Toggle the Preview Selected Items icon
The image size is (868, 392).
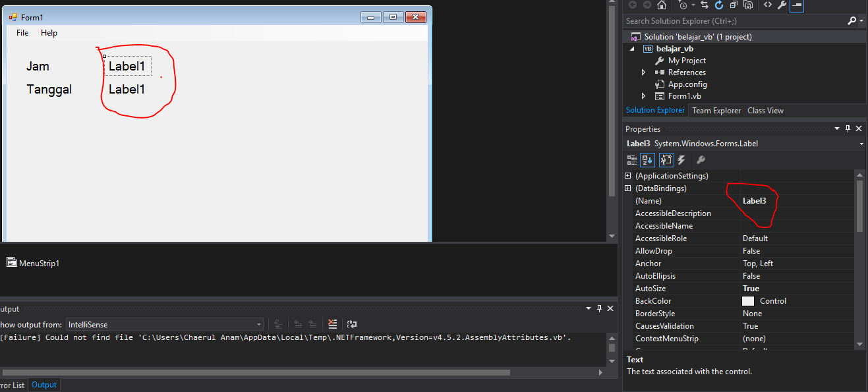(x=797, y=5)
